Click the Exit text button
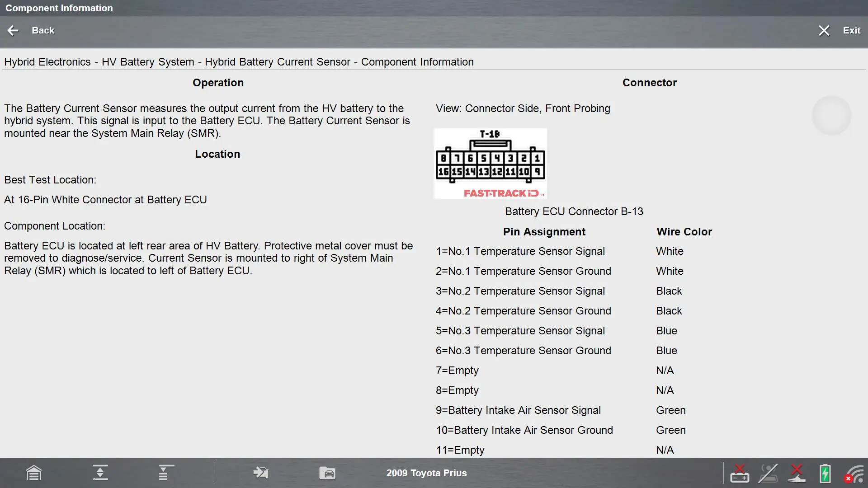This screenshot has height=488, width=868. 851,30
